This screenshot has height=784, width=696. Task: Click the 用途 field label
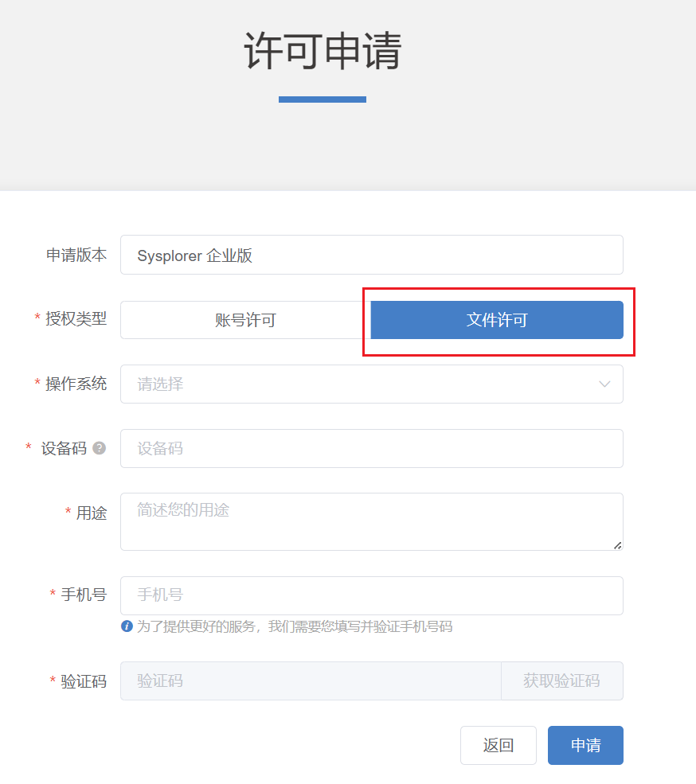(91, 513)
